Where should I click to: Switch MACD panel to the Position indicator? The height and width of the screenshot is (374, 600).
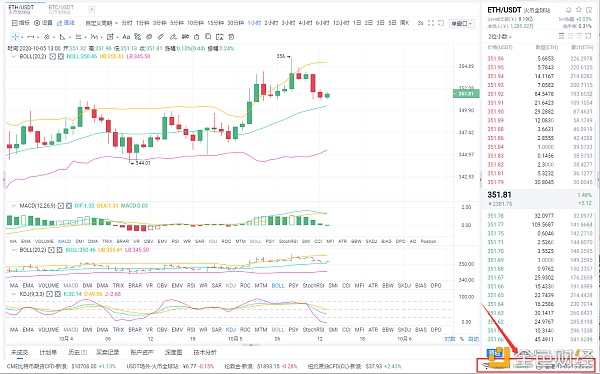click(428, 241)
